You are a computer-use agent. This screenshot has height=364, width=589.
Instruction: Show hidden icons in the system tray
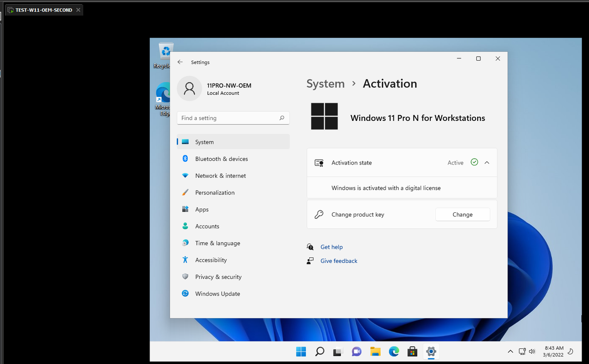tap(510, 352)
